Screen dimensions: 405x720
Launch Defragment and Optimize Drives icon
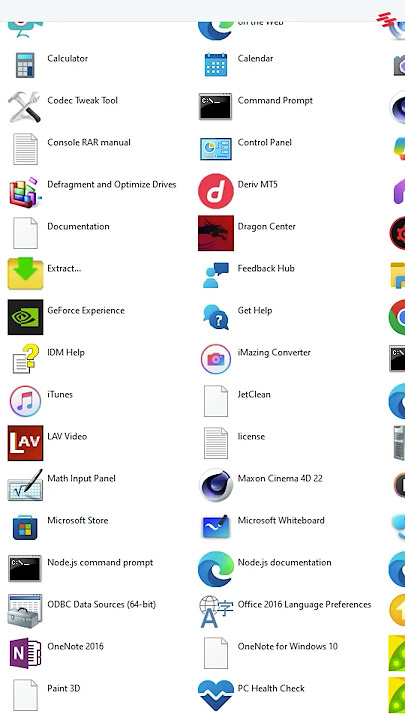(25, 191)
